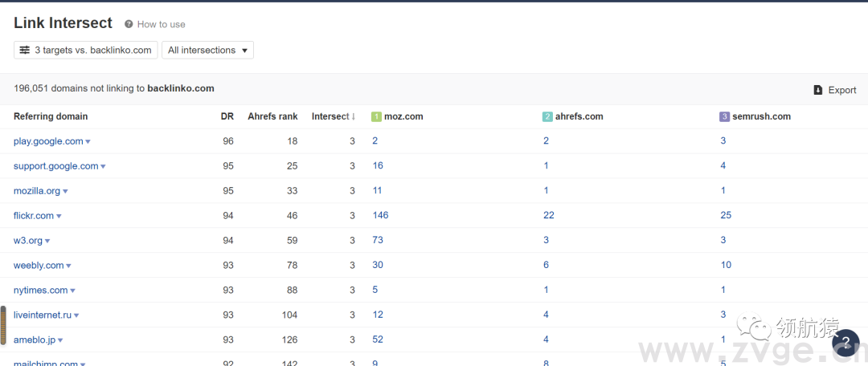
Task: Open the 3 targets vs. backlinko.com button
Action: coord(85,50)
